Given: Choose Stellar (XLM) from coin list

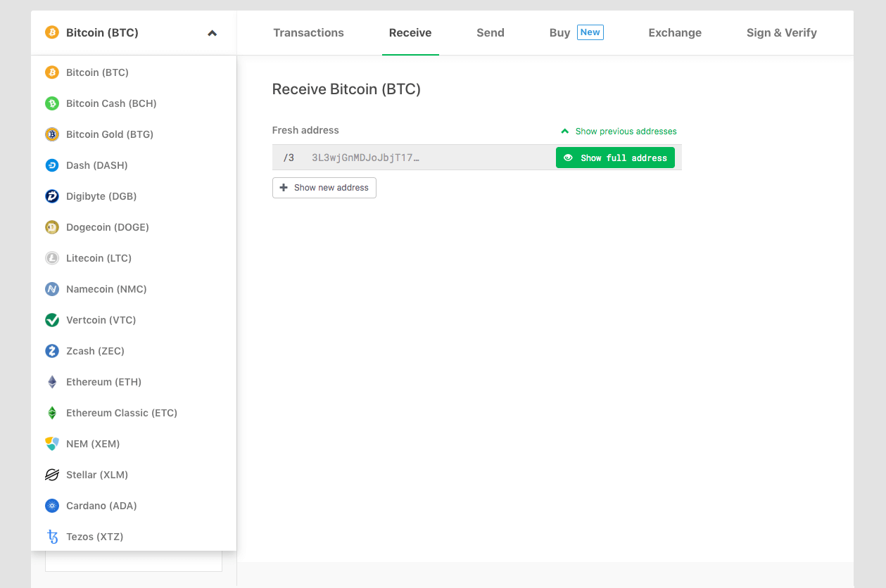Looking at the screenshot, I should (134, 475).
